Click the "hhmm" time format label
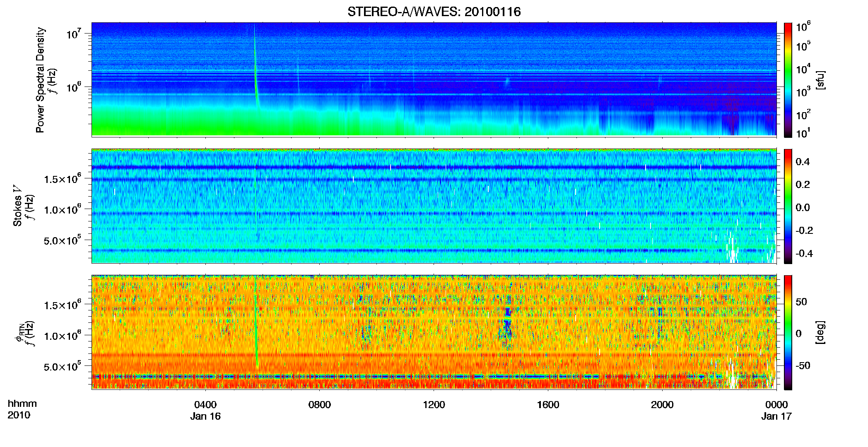Image resolution: width=868 pixels, height=447 pixels. point(22,404)
